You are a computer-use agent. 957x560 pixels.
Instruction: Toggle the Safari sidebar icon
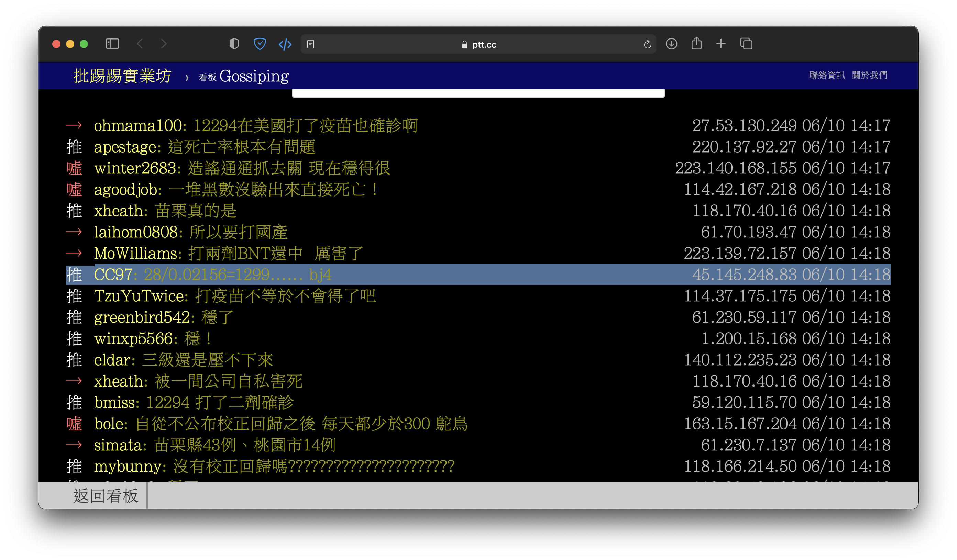coord(112,44)
